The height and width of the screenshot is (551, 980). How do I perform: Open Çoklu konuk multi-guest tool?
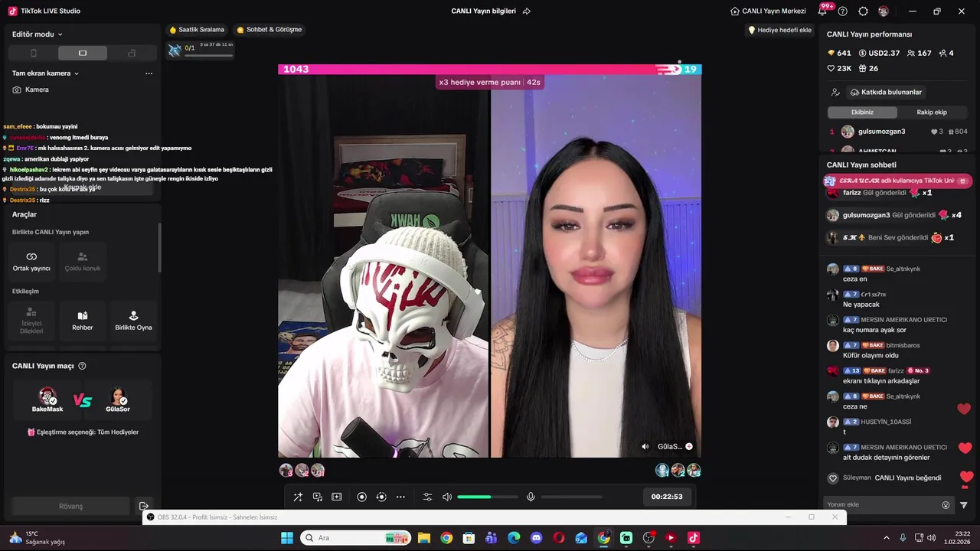[83, 261]
